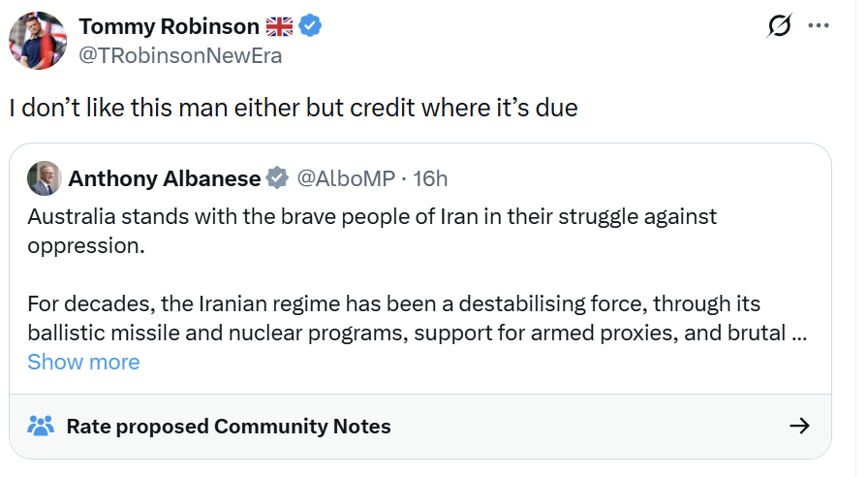Click the blue verified badge
Viewport: 868px width, 477px height.
point(310,26)
